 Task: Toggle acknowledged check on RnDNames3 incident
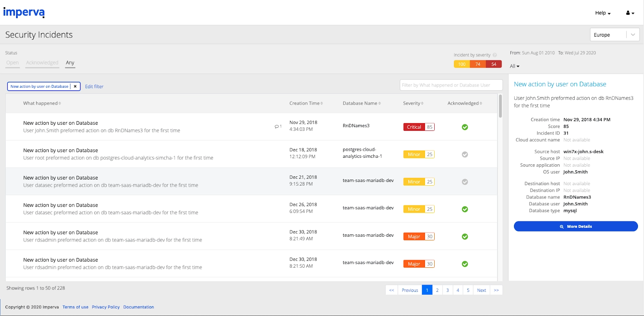pyautogui.click(x=465, y=127)
